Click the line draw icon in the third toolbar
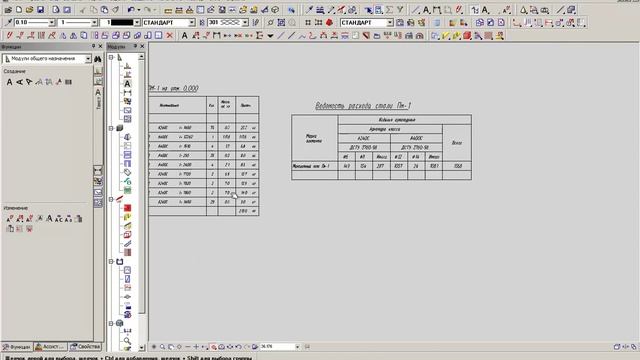Screen dimensions: 640x360 point(281,36)
